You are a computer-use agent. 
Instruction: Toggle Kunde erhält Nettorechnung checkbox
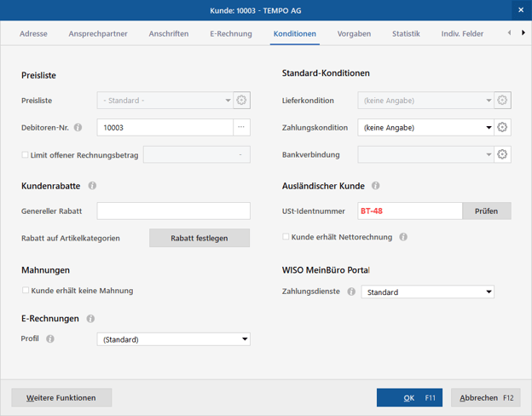coord(286,237)
